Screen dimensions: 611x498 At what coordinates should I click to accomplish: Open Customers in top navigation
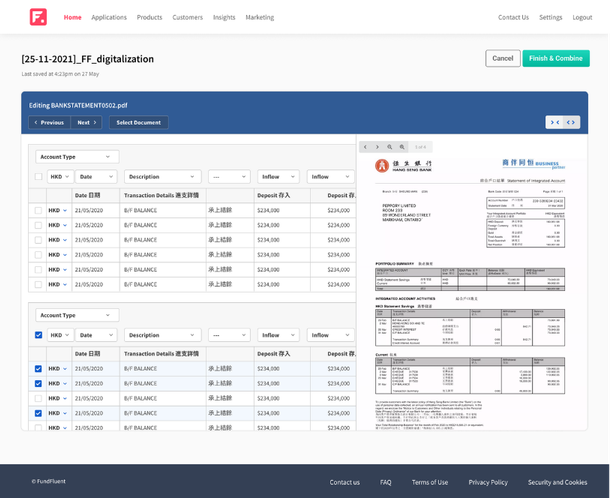(187, 17)
